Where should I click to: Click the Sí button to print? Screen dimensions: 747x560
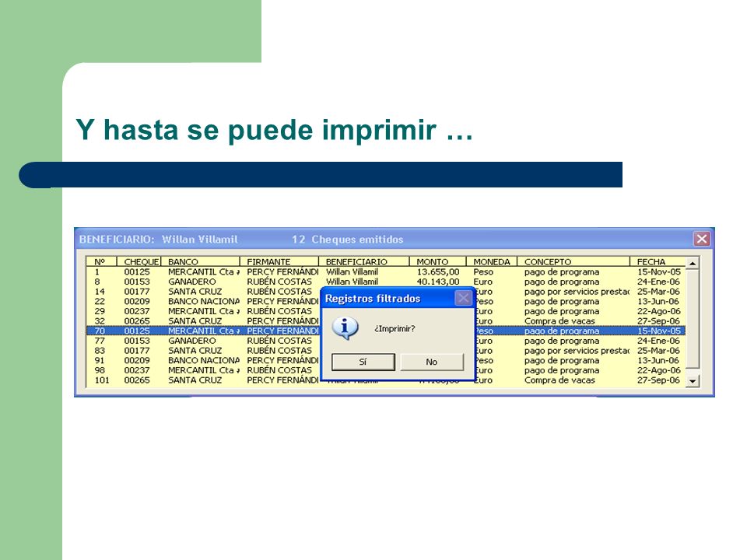coord(363,362)
